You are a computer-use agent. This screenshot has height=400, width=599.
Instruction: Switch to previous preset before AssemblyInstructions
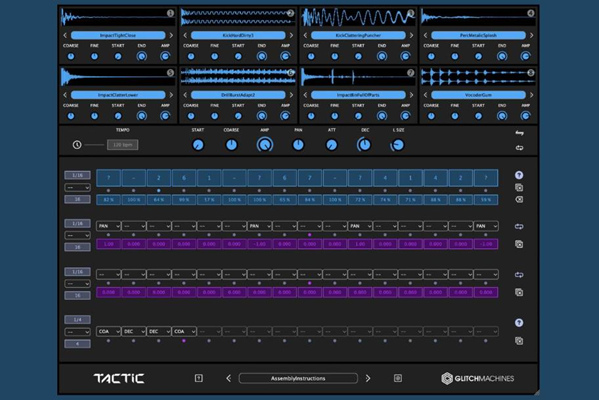point(228,378)
